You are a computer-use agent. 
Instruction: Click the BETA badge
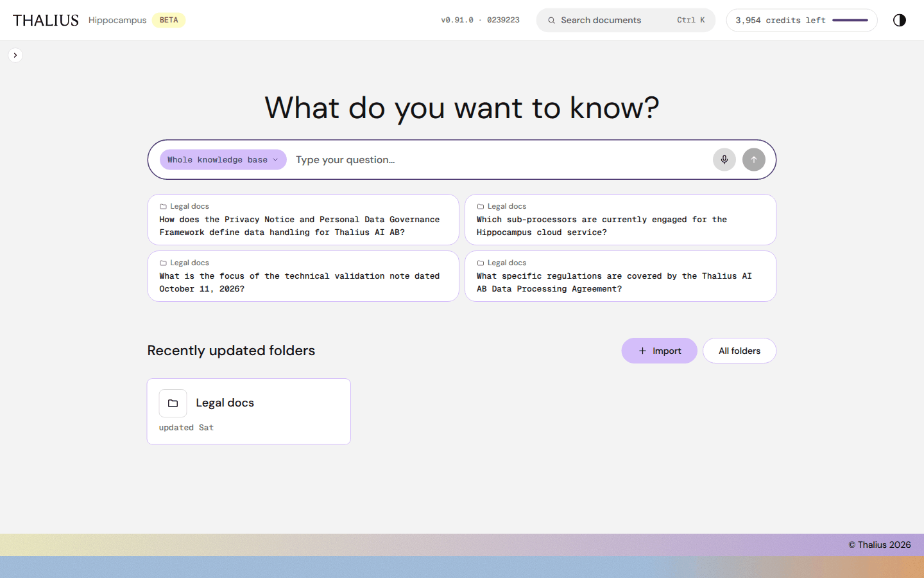pos(169,21)
